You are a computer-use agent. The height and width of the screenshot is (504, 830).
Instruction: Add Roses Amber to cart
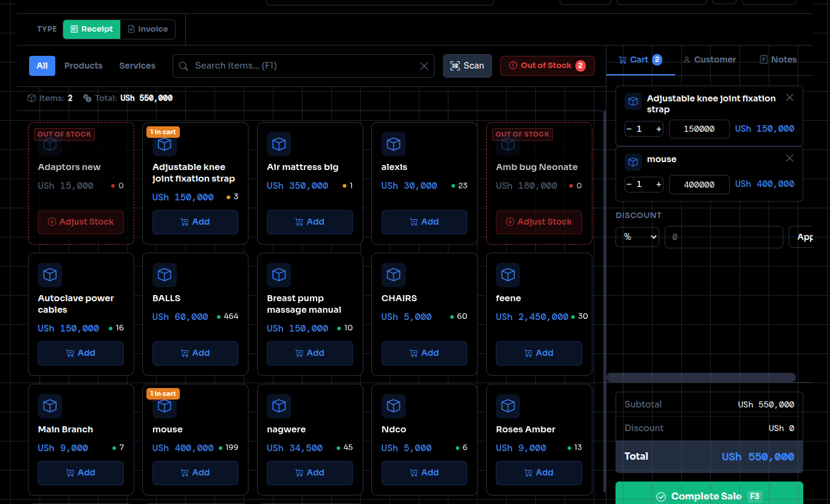click(x=539, y=472)
